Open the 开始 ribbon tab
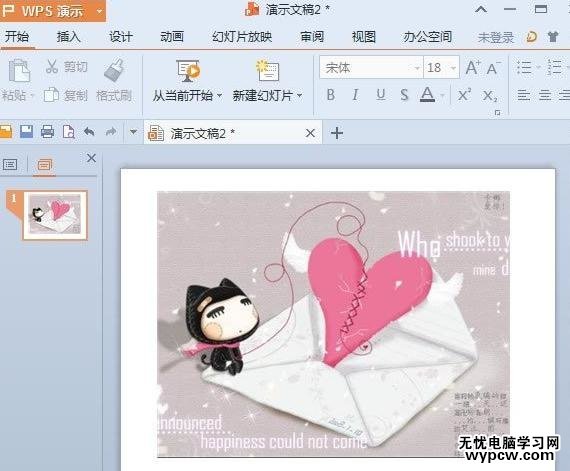Viewport: 570px width, 471px height. coord(17,37)
